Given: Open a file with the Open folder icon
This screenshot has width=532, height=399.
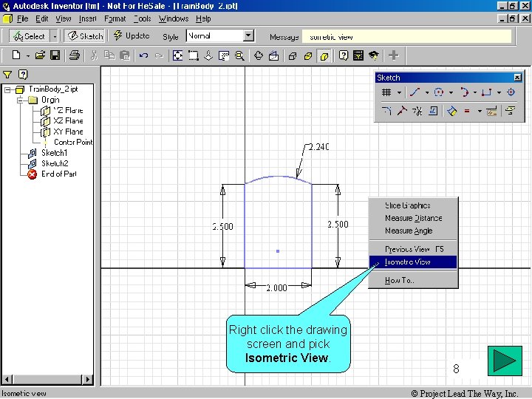Looking at the screenshot, I should coord(40,55).
